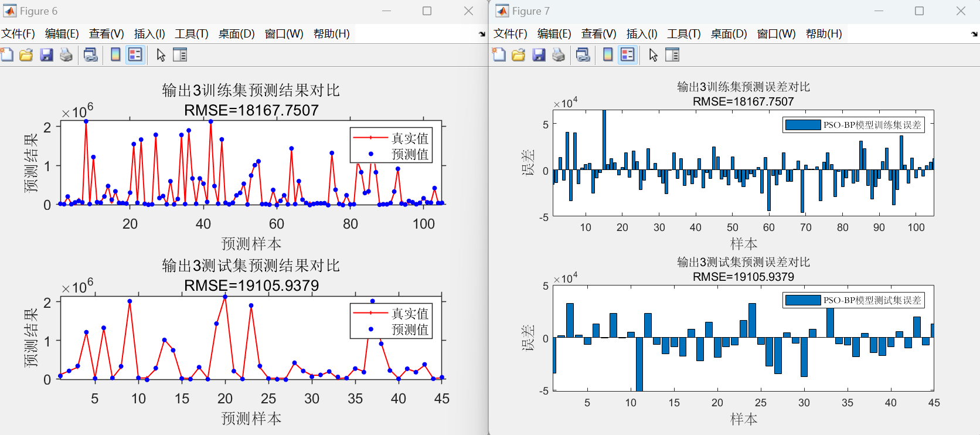Open the 桌面(D) menu in Figure 6
980x435 pixels.
tap(237, 34)
